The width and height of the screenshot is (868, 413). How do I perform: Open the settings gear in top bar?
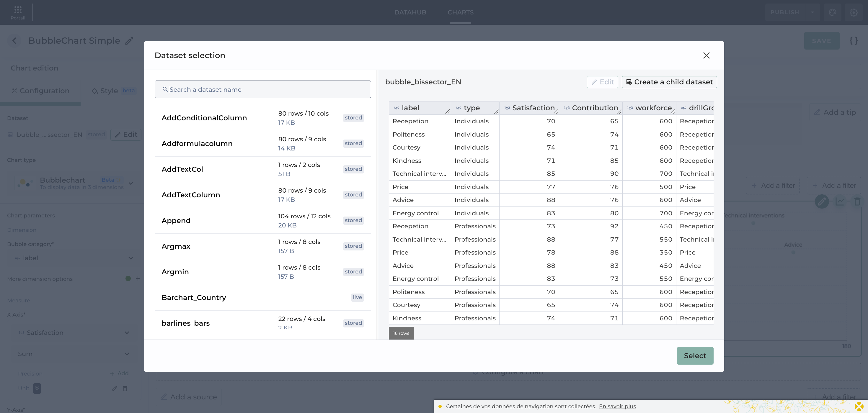pos(853,12)
